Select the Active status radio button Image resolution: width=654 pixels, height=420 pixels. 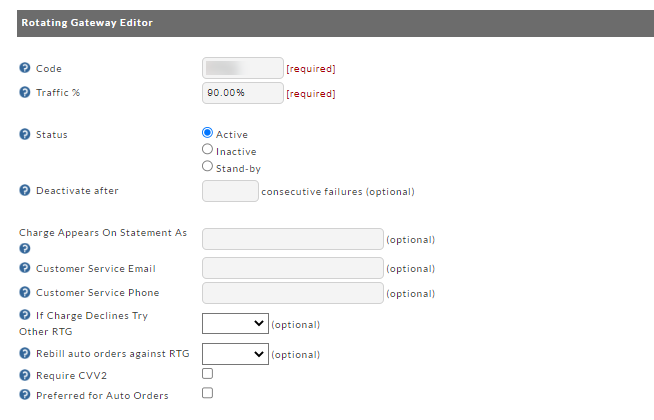[207, 133]
